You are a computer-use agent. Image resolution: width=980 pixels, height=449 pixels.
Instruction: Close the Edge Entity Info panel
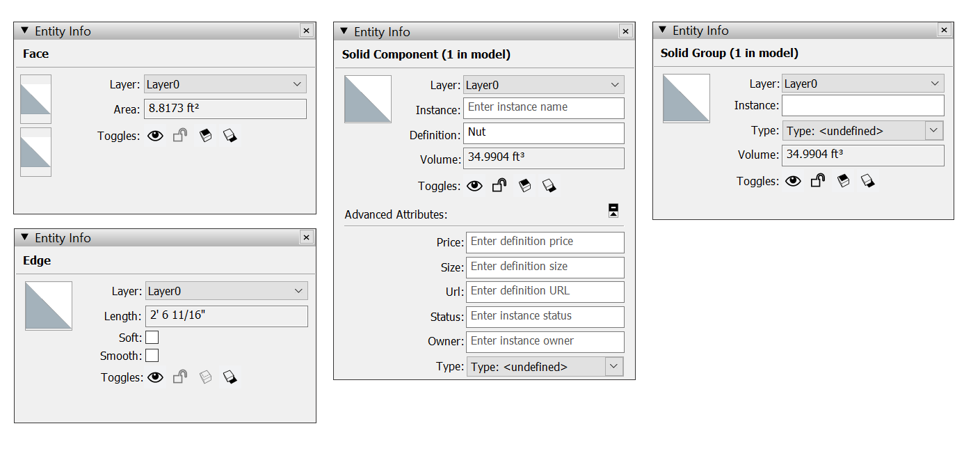pos(306,238)
